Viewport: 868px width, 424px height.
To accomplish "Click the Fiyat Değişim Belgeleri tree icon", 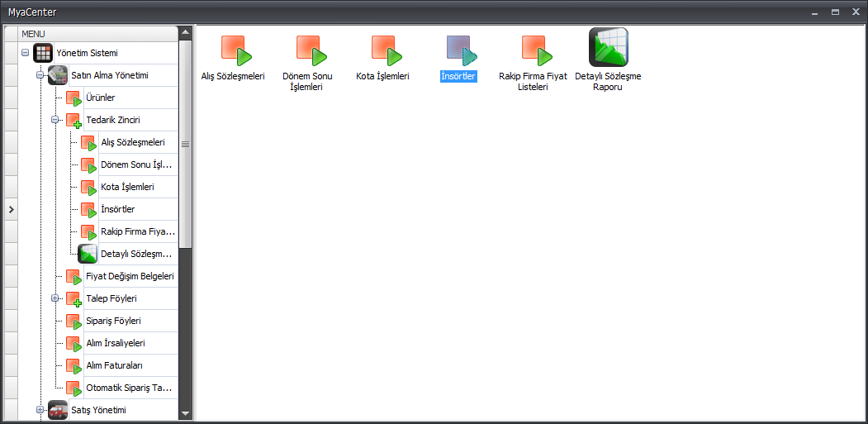I will 74,277.
